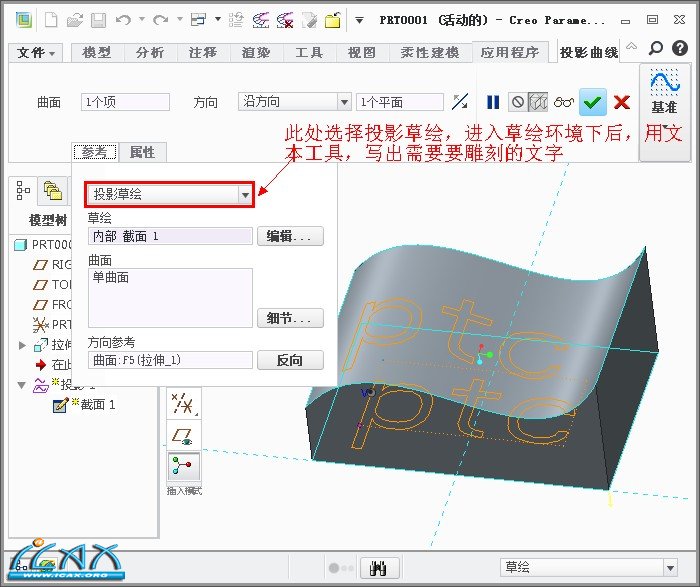Open the Redo history dropdown arrow
The image size is (700, 587).
tap(179, 19)
